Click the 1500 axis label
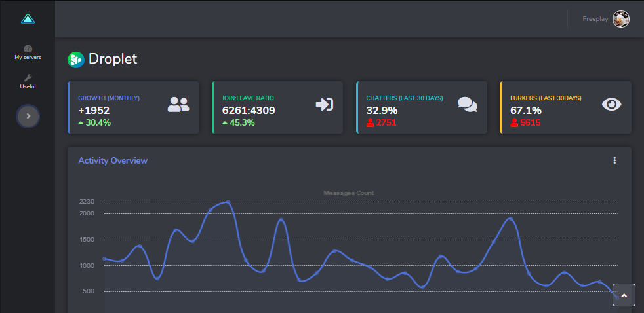Image resolution: width=644 pixels, height=313 pixels. coord(87,240)
